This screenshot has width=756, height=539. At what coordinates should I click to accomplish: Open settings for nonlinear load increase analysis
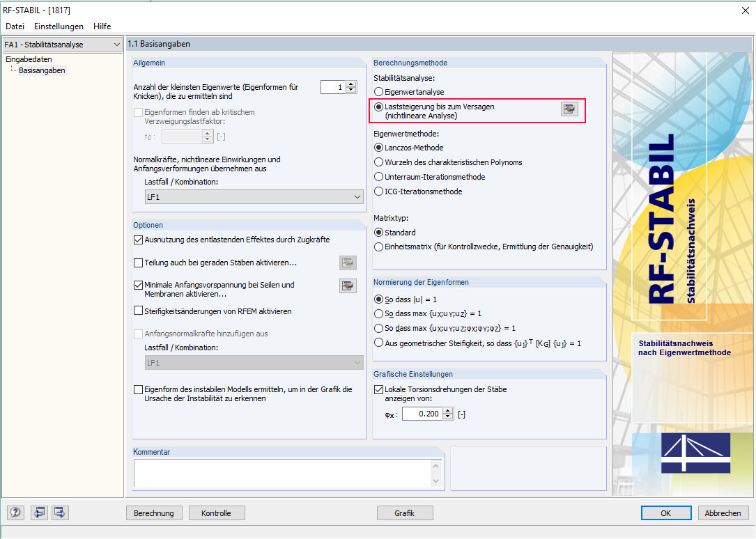click(x=569, y=109)
